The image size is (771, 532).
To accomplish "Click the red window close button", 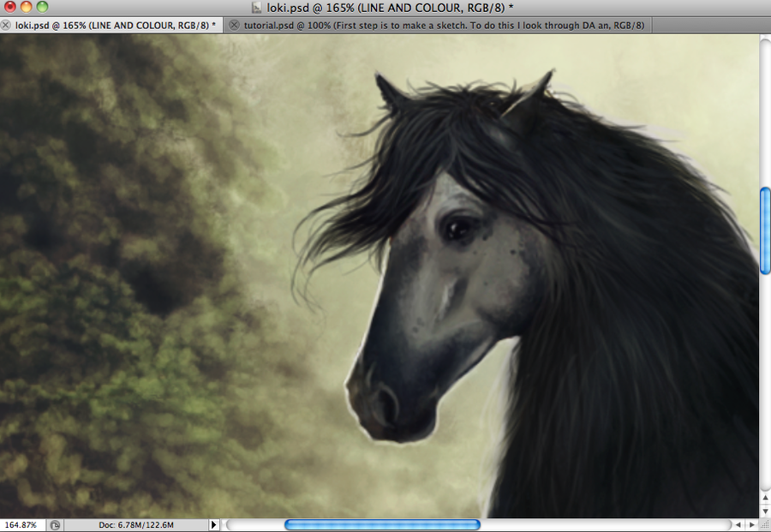I will click(9, 7).
